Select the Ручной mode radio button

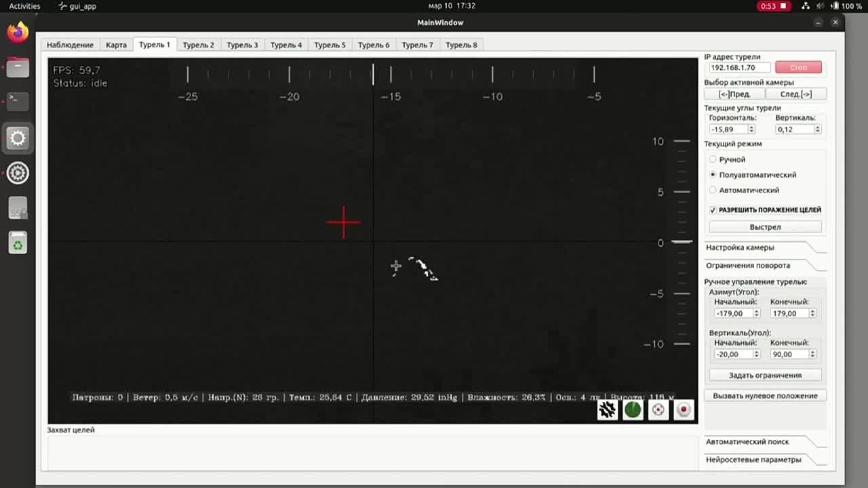[x=713, y=159]
